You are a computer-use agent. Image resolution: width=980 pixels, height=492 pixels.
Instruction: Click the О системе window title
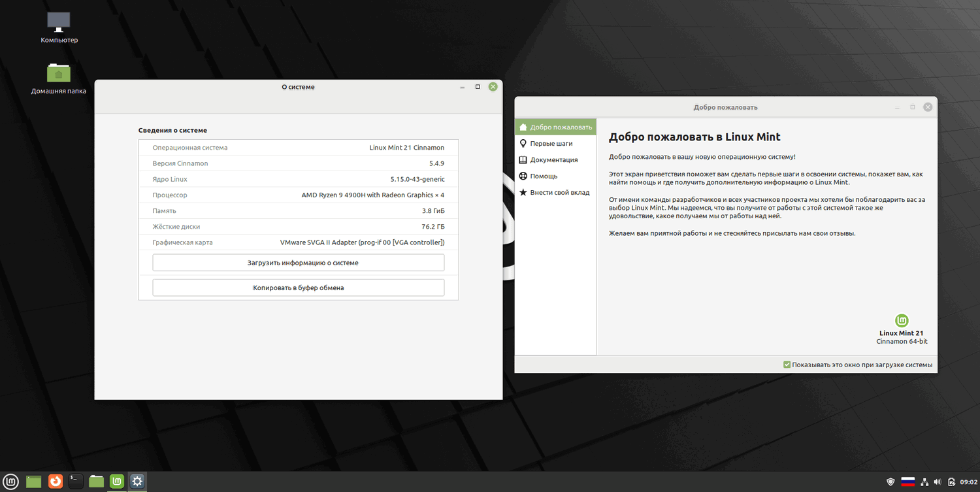[x=298, y=87]
